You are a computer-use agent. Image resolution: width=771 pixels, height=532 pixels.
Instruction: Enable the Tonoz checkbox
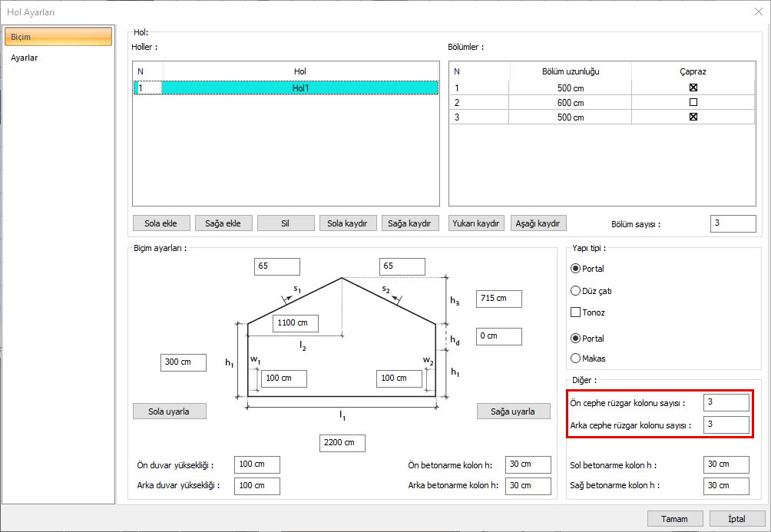(575, 312)
